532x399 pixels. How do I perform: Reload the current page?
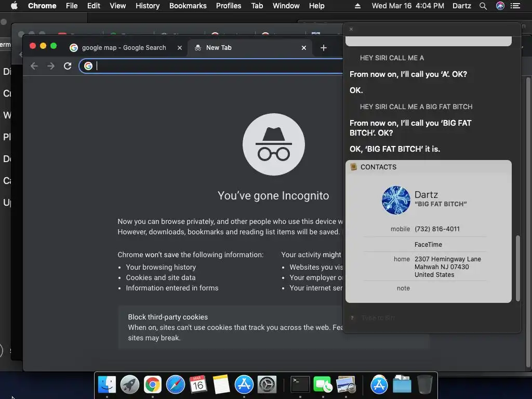tap(68, 66)
